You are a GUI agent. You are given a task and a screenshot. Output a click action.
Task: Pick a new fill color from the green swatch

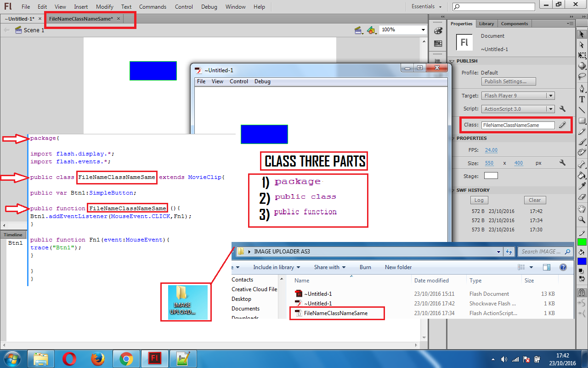click(x=581, y=241)
